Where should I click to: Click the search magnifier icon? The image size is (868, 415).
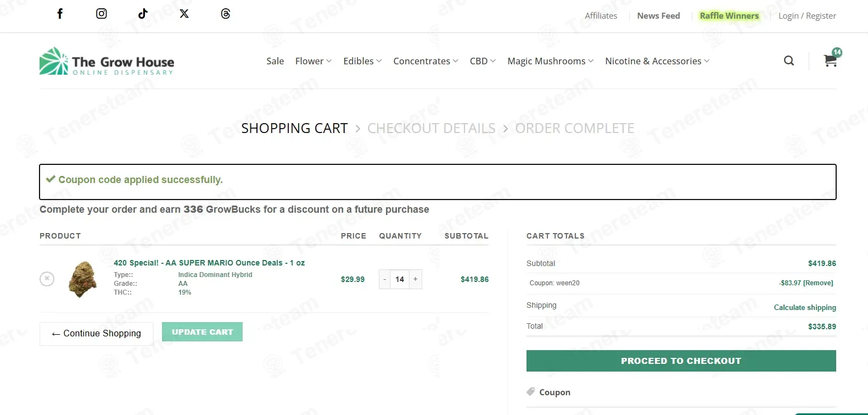pyautogui.click(x=789, y=60)
